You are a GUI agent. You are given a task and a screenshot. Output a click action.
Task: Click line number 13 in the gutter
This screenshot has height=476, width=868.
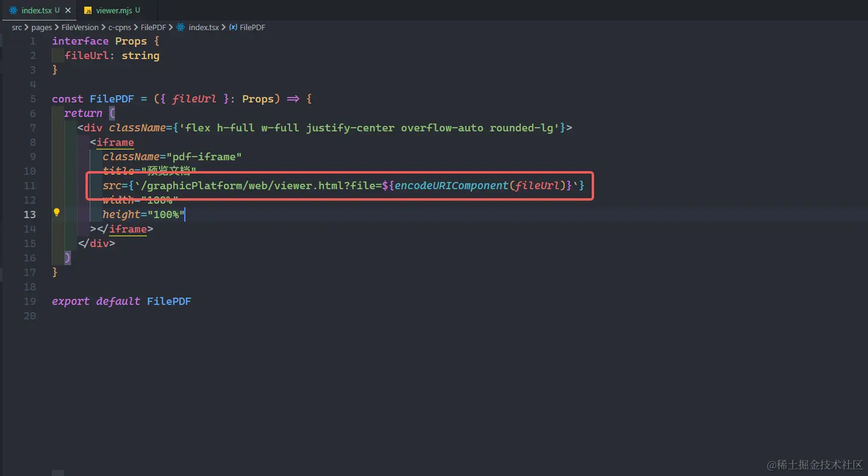tap(29, 215)
